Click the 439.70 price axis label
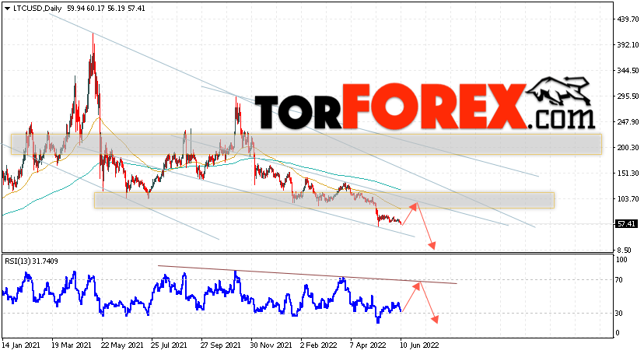644x354 pixels. point(628,19)
